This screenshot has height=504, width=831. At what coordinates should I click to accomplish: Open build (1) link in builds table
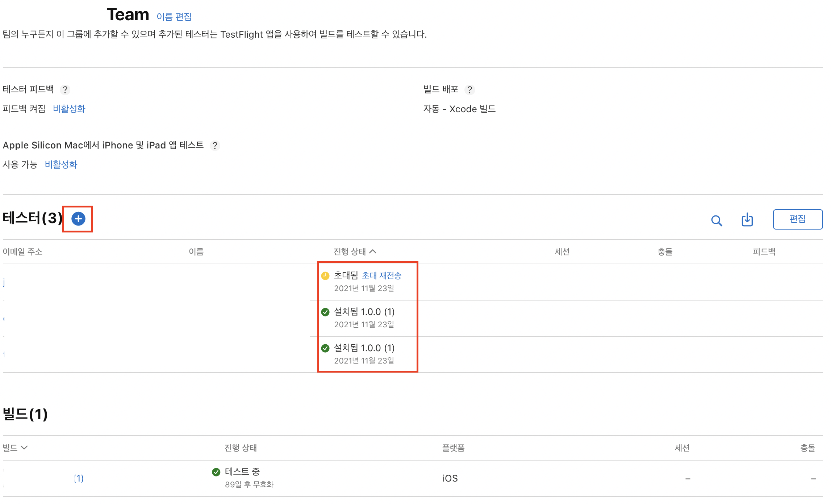(79, 478)
